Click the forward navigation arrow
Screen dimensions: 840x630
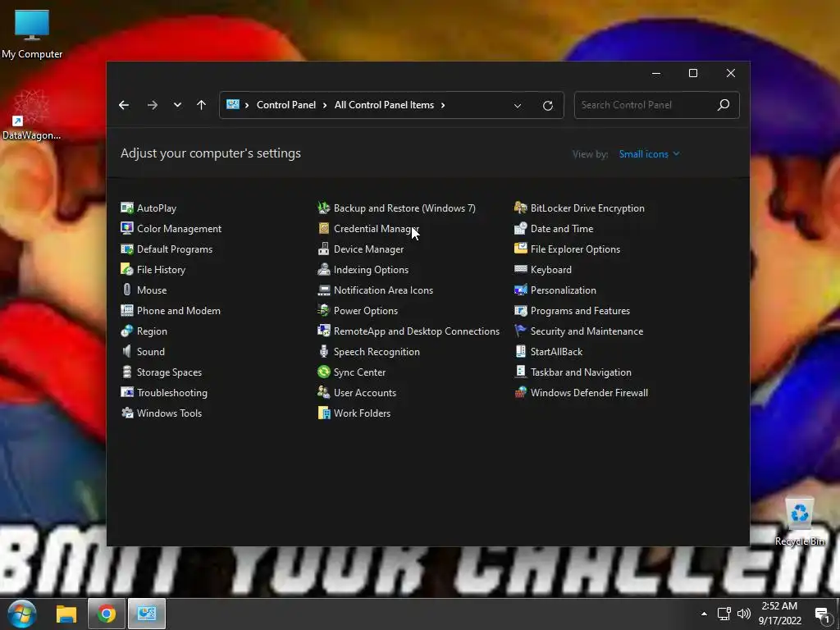[x=153, y=105]
